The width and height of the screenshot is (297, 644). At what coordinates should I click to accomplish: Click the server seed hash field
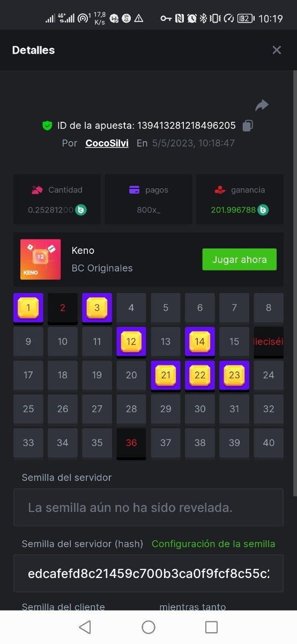[148, 573]
